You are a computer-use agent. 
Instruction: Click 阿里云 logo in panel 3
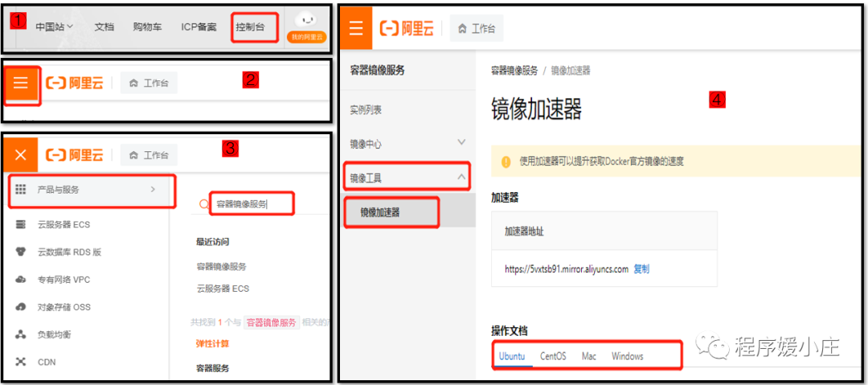(x=75, y=155)
